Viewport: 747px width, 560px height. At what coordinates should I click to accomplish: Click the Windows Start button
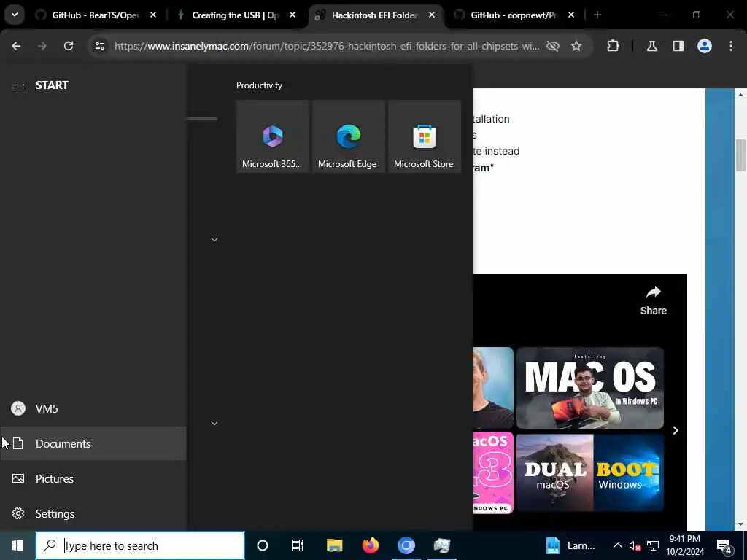(18, 545)
